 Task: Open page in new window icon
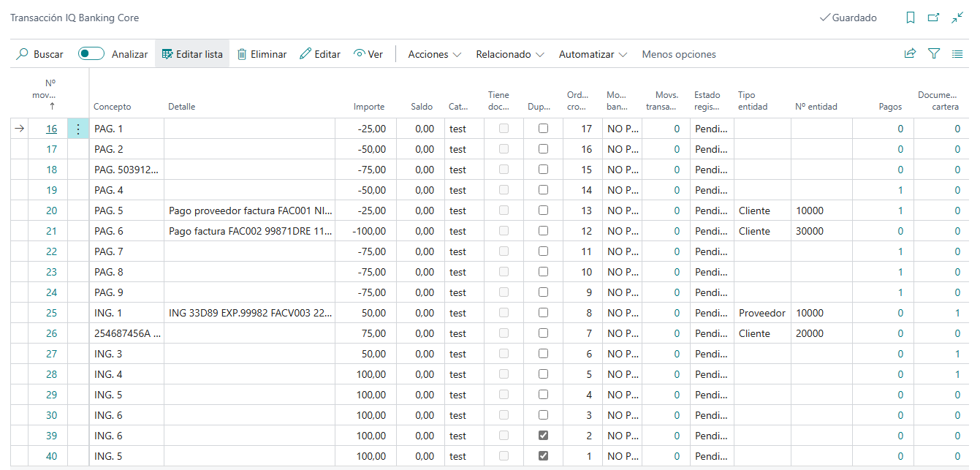(x=933, y=18)
